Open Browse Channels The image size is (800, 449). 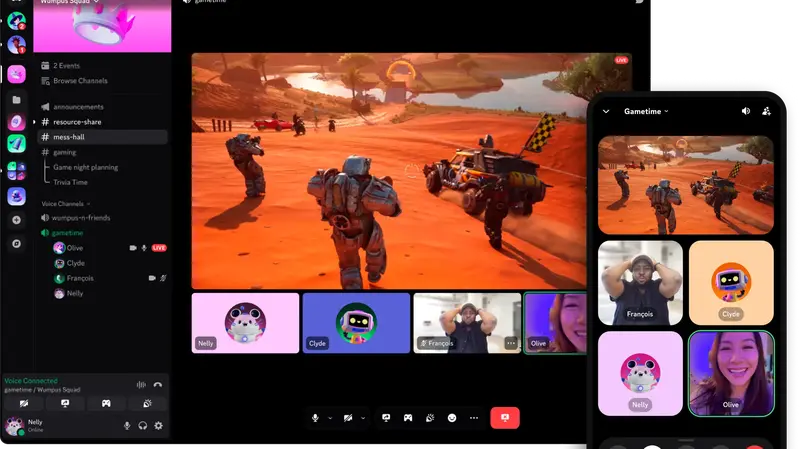coord(74,81)
